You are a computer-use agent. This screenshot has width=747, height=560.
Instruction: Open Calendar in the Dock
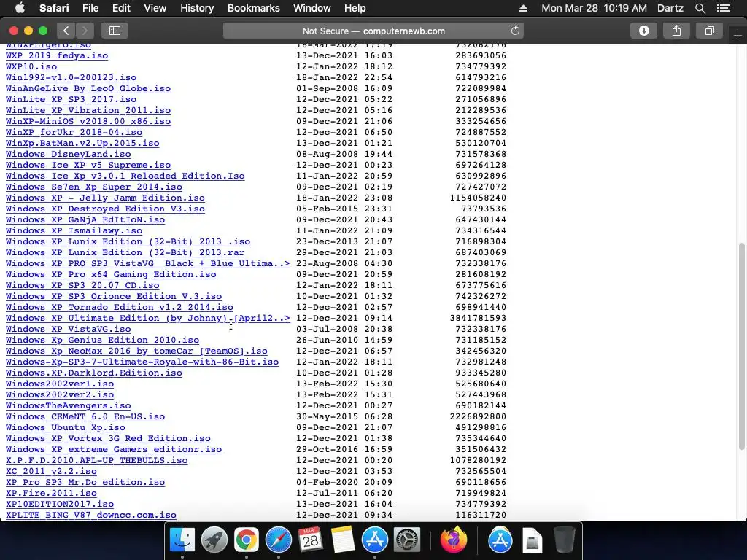pyautogui.click(x=310, y=540)
